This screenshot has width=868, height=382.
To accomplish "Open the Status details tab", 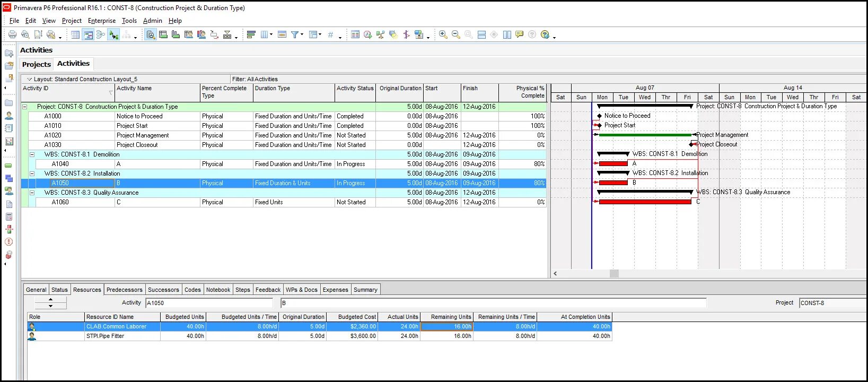I will coord(59,290).
